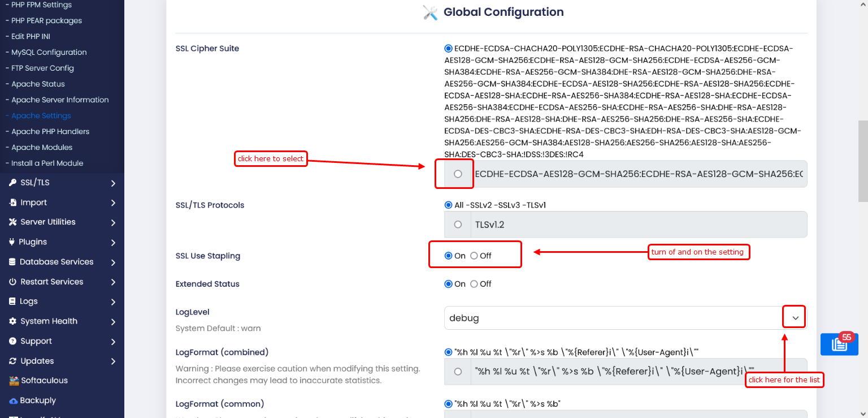Click the Plugins plug icon
The height and width of the screenshot is (418, 868).
12,242
